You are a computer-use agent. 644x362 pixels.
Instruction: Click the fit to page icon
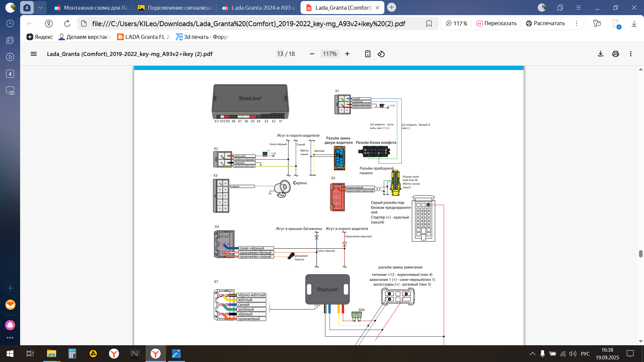[368, 54]
